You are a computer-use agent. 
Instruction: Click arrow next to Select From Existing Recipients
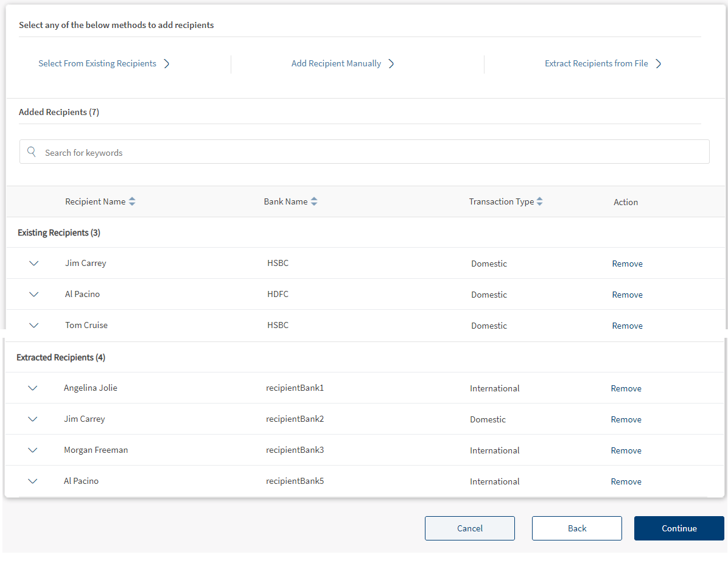pyautogui.click(x=167, y=64)
